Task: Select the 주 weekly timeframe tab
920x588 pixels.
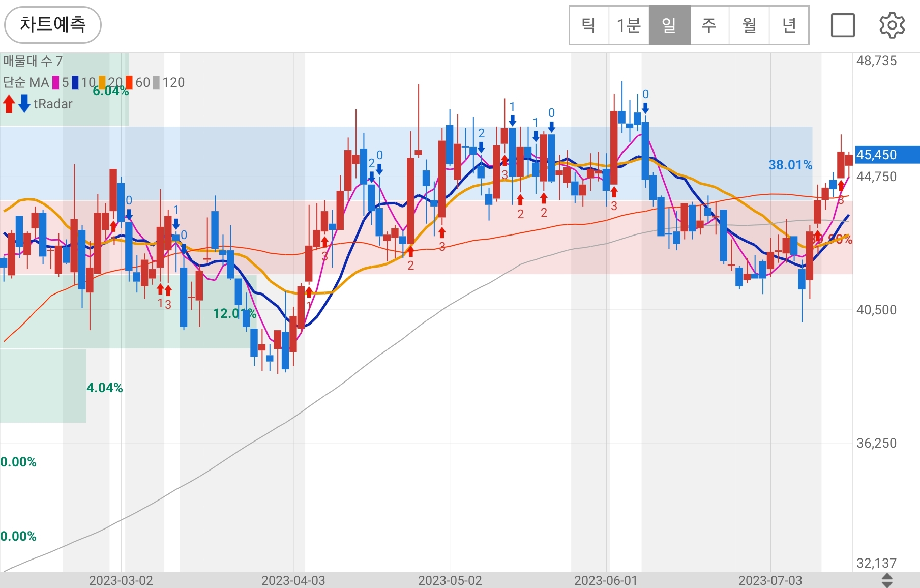Action: click(x=709, y=25)
